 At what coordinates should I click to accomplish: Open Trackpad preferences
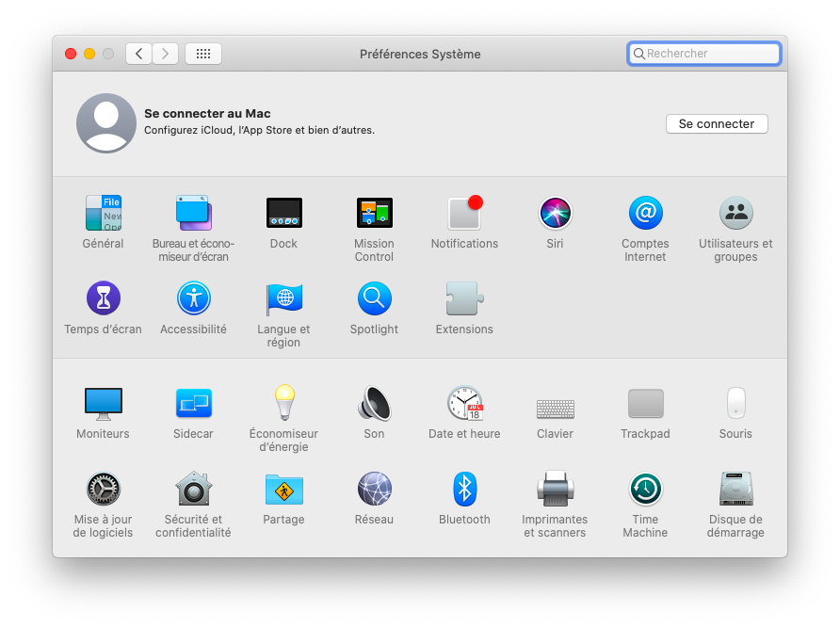point(645,403)
